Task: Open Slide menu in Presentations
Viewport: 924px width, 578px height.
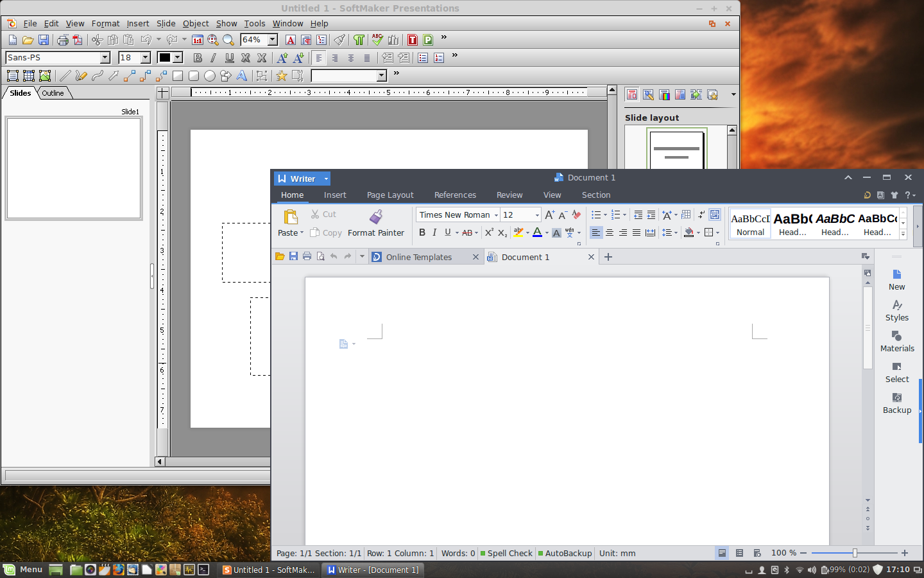Action: click(166, 23)
